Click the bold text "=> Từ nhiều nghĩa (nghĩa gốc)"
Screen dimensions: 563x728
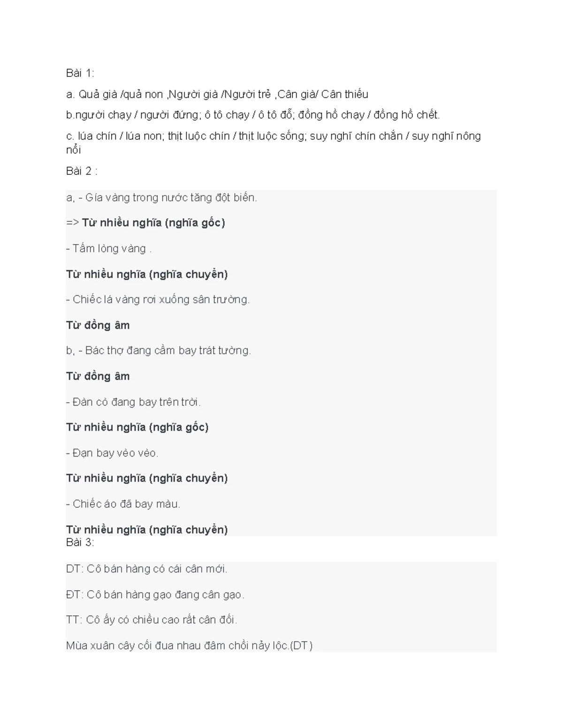(x=145, y=223)
